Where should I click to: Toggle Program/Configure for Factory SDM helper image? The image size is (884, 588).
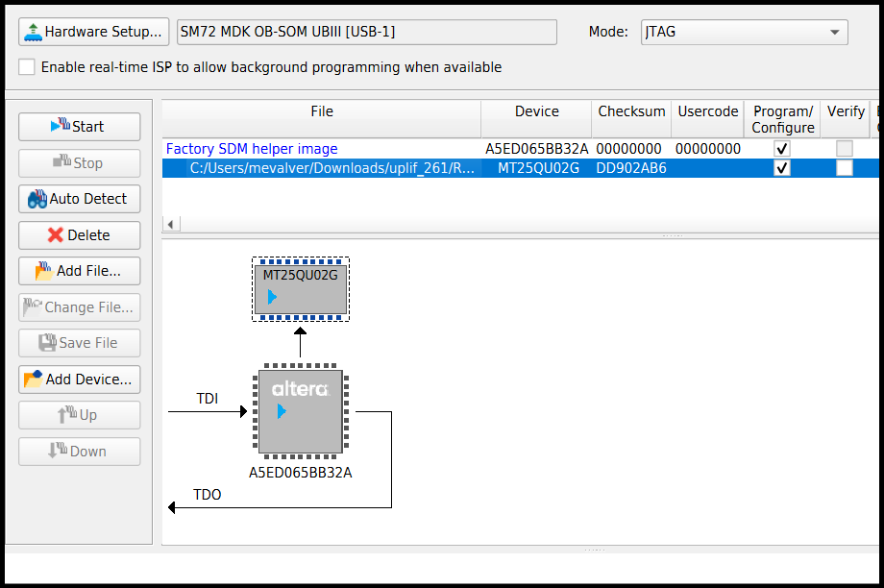(x=782, y=149)
